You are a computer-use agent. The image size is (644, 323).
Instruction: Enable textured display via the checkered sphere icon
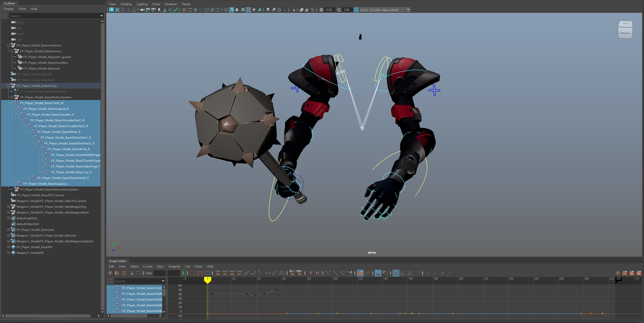248,10
